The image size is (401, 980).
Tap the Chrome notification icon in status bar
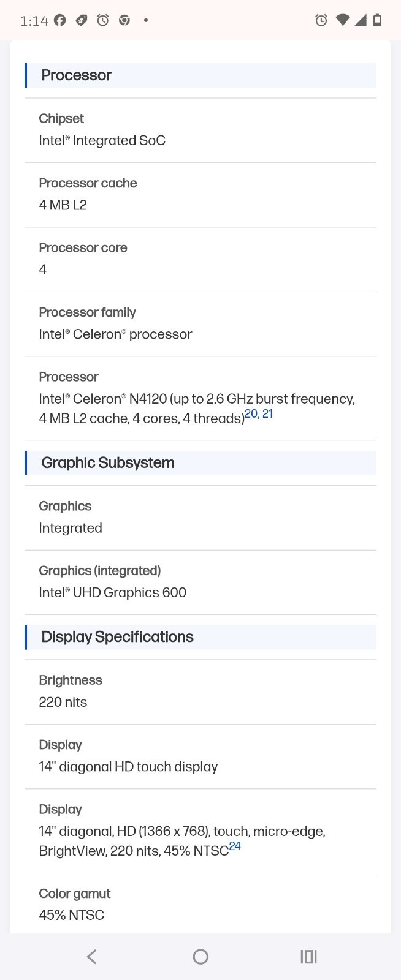coord(124,20)
